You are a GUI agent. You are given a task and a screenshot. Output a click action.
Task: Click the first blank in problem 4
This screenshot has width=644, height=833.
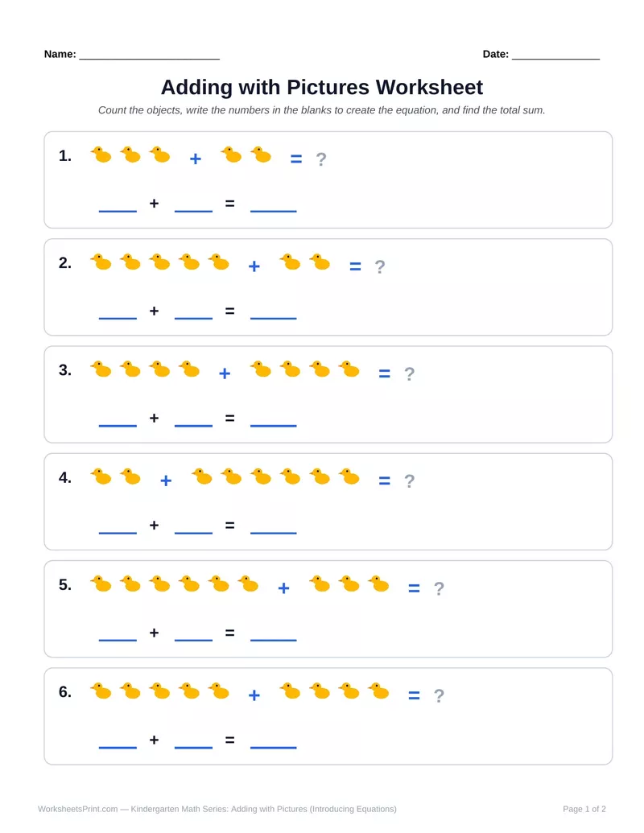click(118, 533)
